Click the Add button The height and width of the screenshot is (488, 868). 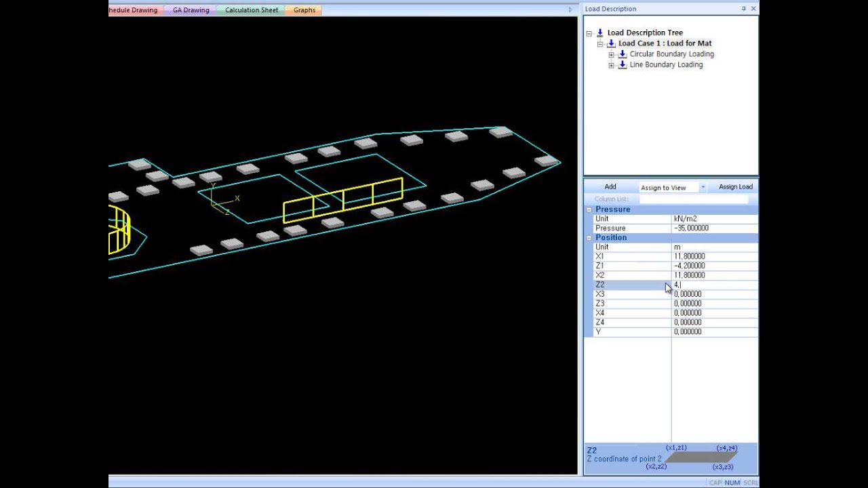tap(610, 186)
